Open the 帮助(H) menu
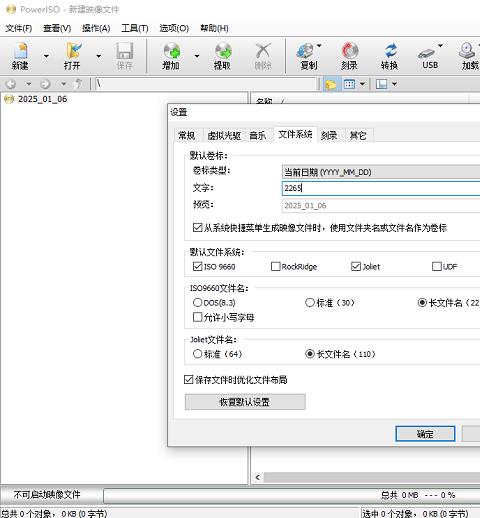Image resolution: width=480 pixels, height=518 pixels. 214,28
